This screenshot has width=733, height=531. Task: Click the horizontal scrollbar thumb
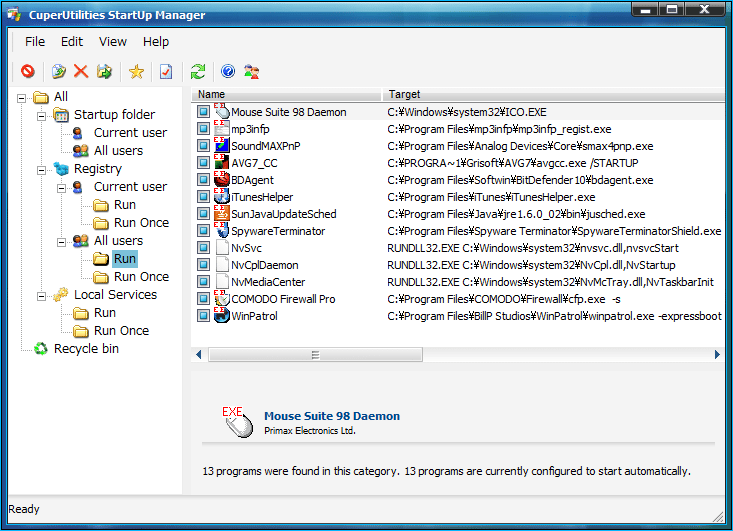[316, 355]
